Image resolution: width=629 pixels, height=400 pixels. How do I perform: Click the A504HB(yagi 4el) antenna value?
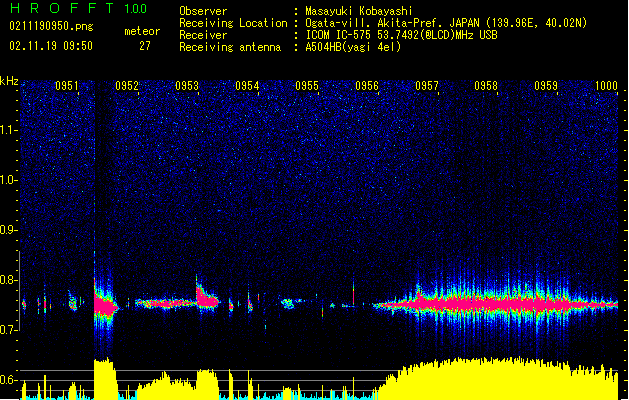click(353, 47)
